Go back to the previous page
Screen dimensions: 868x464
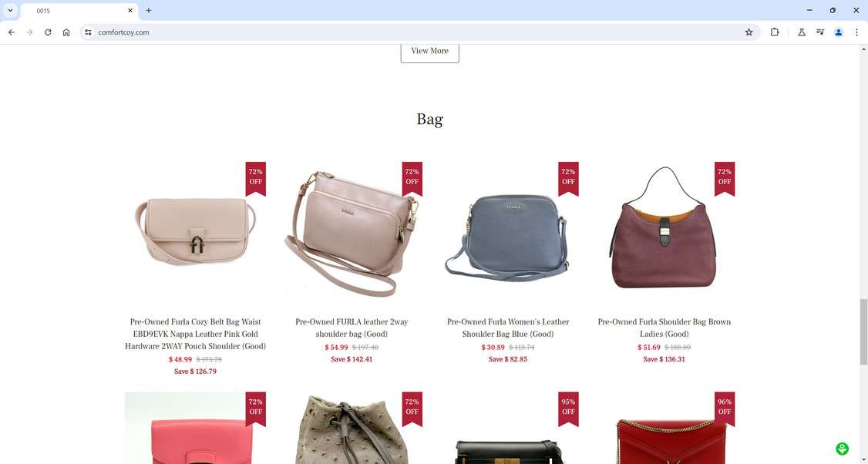pyautogui.click(x=12, y=32)
